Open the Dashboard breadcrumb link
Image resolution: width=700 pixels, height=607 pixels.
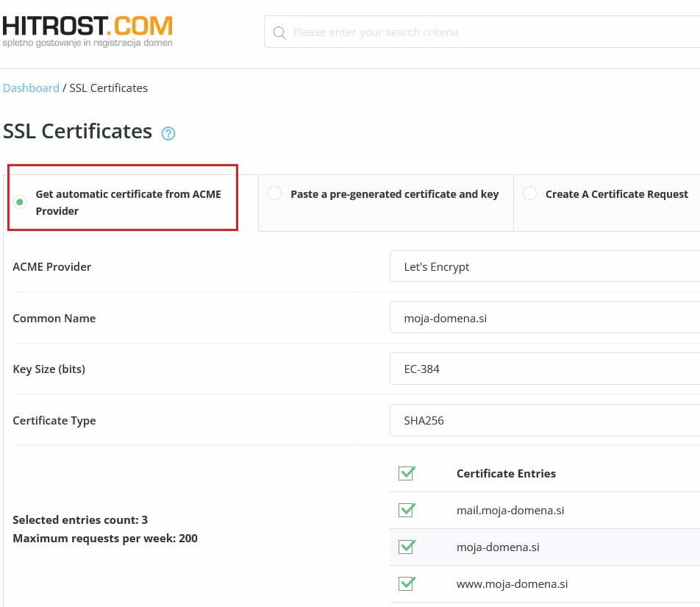[x=31, y=88]
